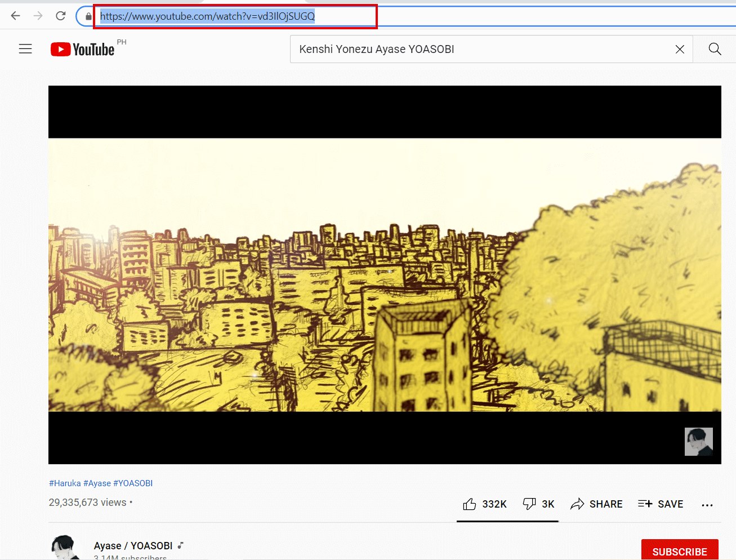The width and height of the screenshot is (736, 560).
Task: Open the three-dot more actions menu
Action: point(707,505)
